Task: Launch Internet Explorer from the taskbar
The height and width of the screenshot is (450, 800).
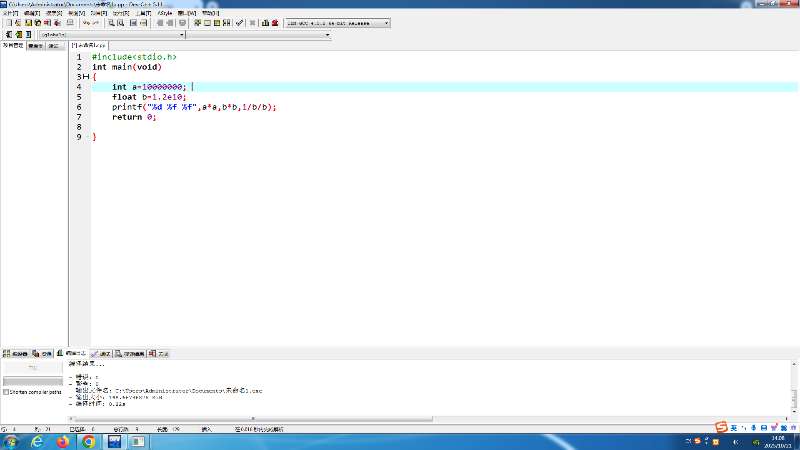Action: pos(37,441)
